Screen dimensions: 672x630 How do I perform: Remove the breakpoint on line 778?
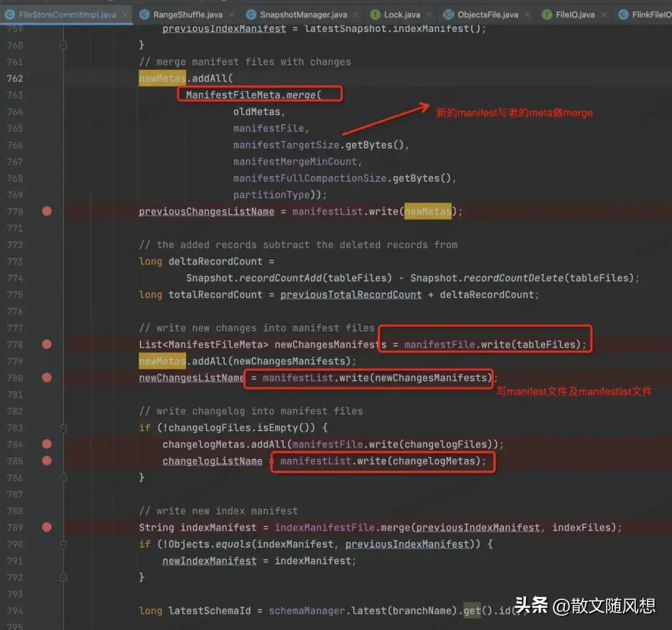(x=47, y=345)
